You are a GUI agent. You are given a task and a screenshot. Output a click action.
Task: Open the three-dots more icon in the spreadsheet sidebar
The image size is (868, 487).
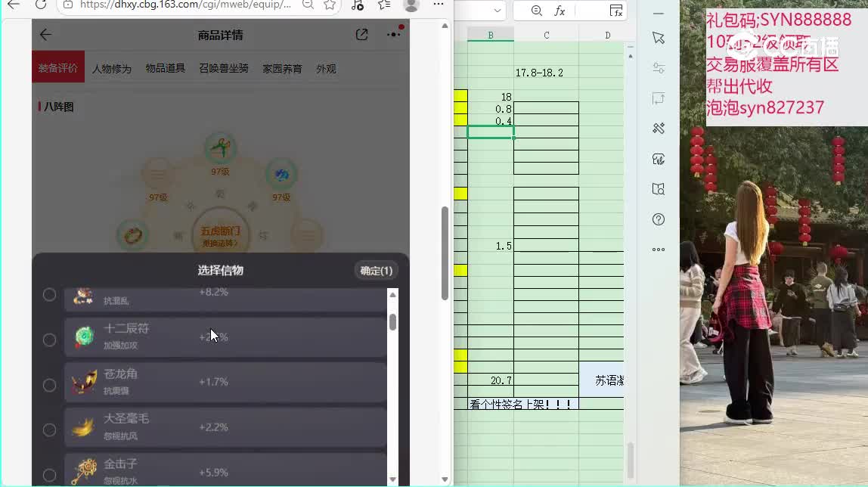point(659,250)
